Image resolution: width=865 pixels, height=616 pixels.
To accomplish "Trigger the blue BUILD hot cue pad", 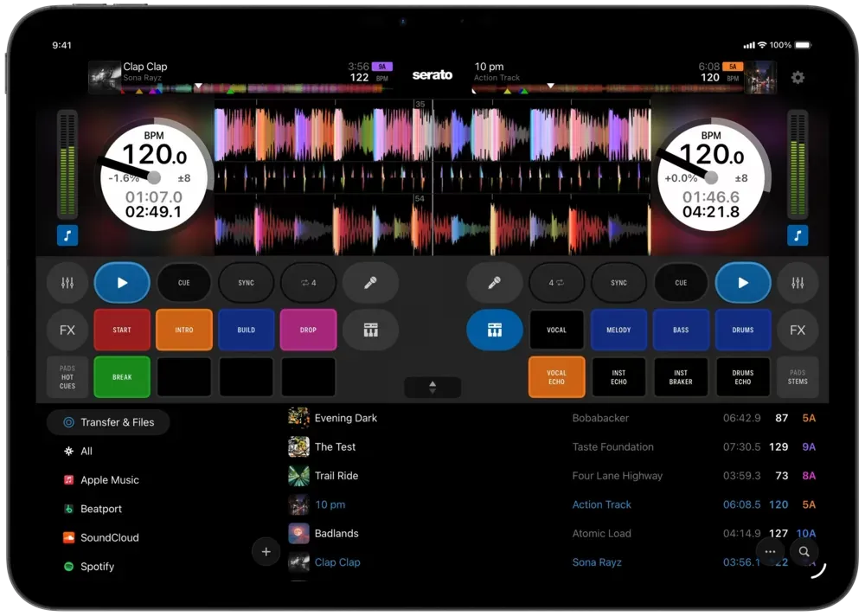I will pos(246,330).
